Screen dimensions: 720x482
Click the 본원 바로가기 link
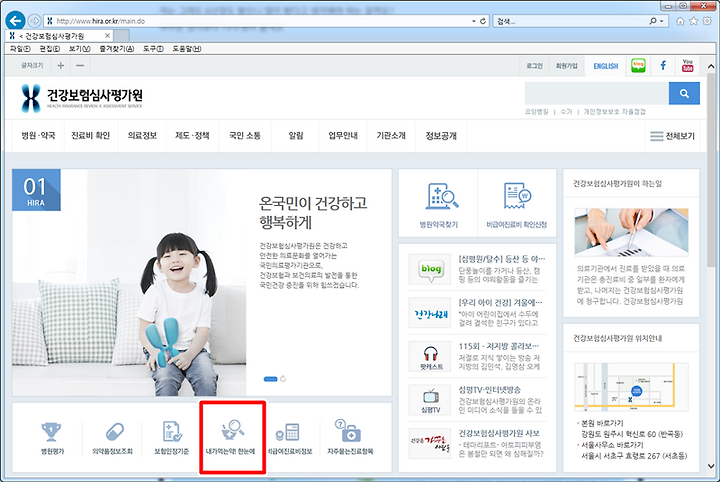pos(602,423)
